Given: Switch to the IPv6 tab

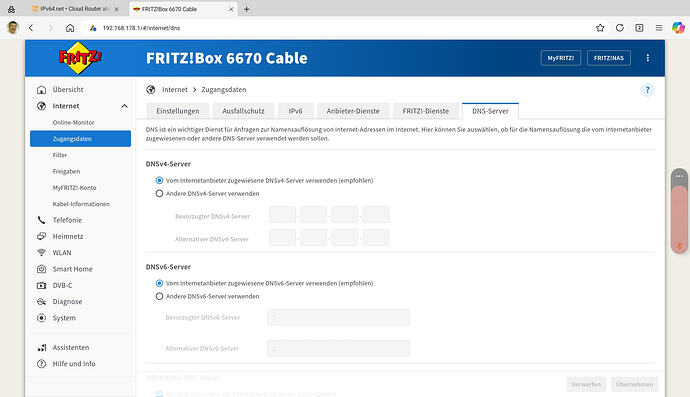Looking at the screenshot, I should coord(295,111).
